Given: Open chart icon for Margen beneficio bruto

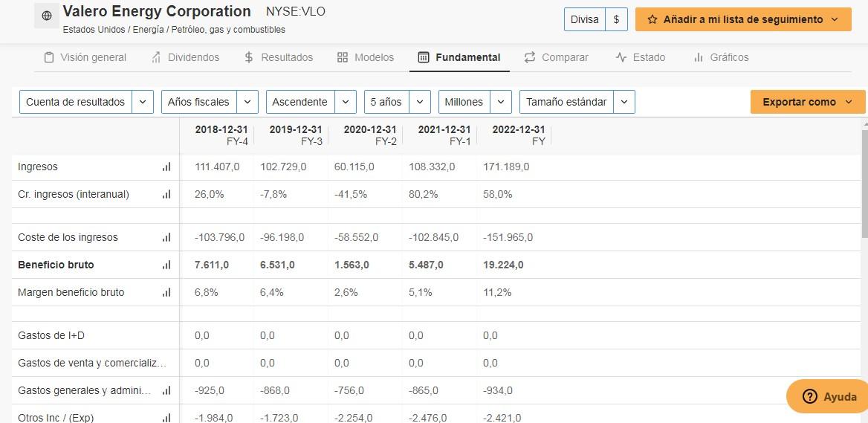Looking at the screenshot, I should point(166,292).
